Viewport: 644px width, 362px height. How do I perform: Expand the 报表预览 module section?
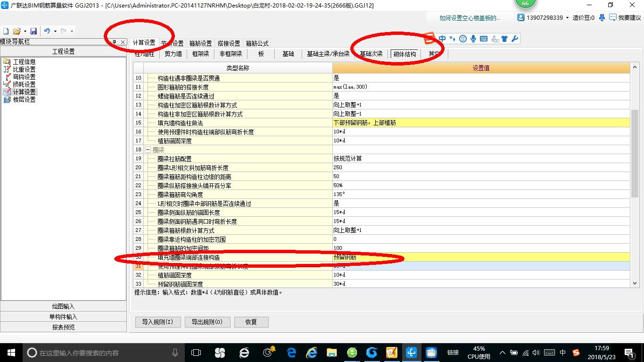(64, 327)
